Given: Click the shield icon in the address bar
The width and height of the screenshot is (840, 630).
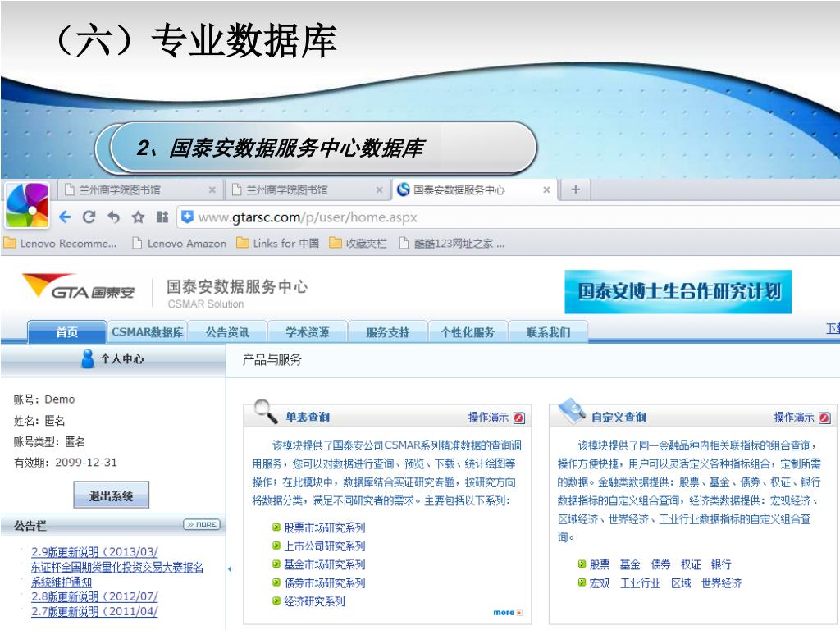Looking at the screenshot, I should click(x=187, y=217).
